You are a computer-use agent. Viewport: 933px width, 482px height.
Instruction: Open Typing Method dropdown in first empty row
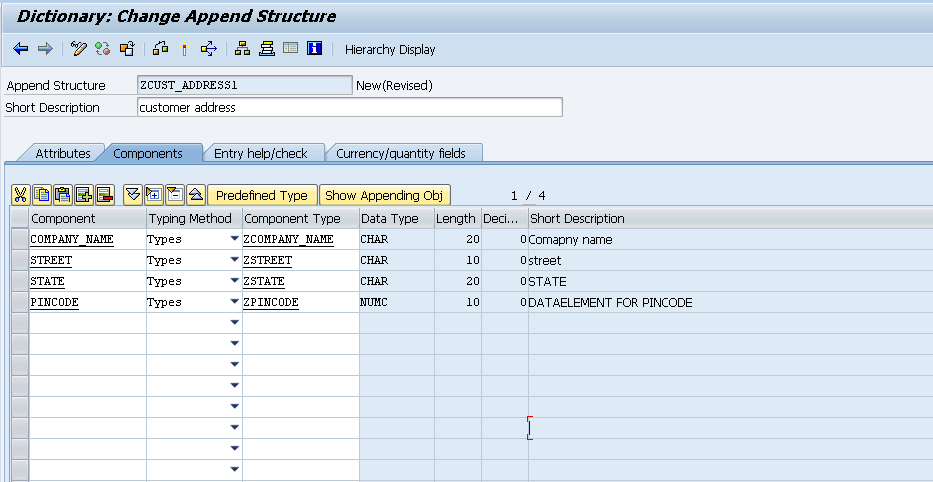pyautogui.click(x=234, y=323)
